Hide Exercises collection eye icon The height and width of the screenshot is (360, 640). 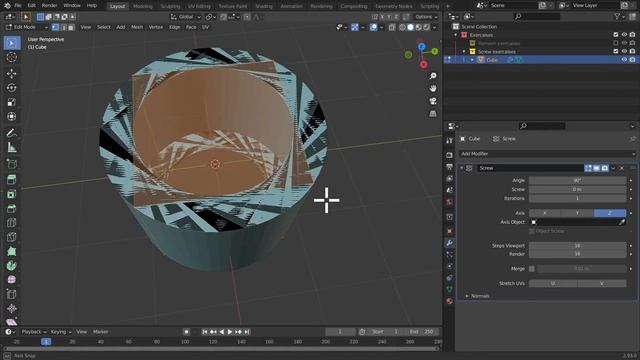point(624,35)
